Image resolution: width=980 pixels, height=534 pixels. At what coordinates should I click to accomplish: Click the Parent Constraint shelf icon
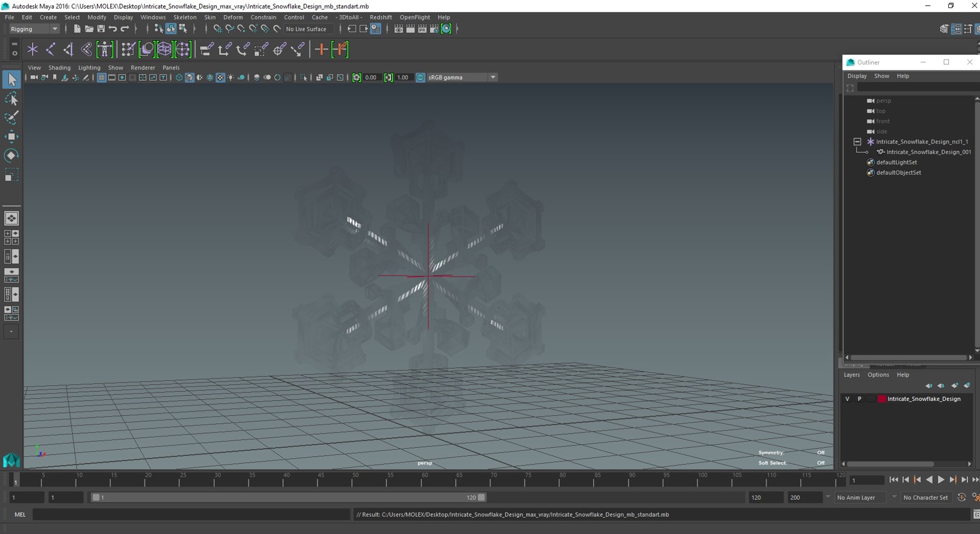pyautogui.click(x=207, y=50)
